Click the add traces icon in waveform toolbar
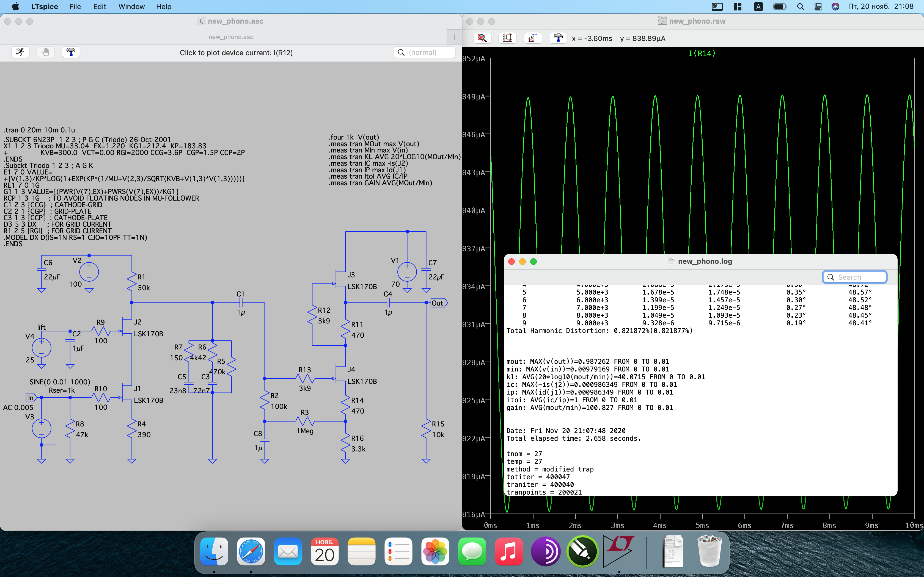 click(x=533, y=38)
